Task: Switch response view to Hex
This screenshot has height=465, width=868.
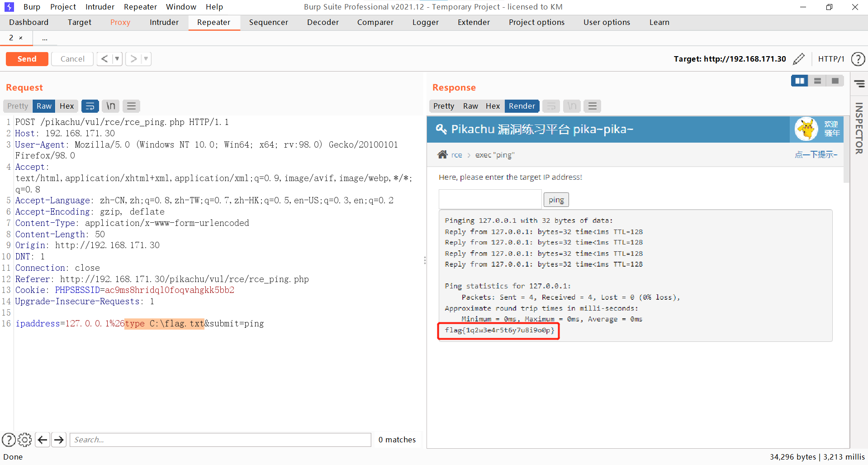Action: click(x=493, y=106)
